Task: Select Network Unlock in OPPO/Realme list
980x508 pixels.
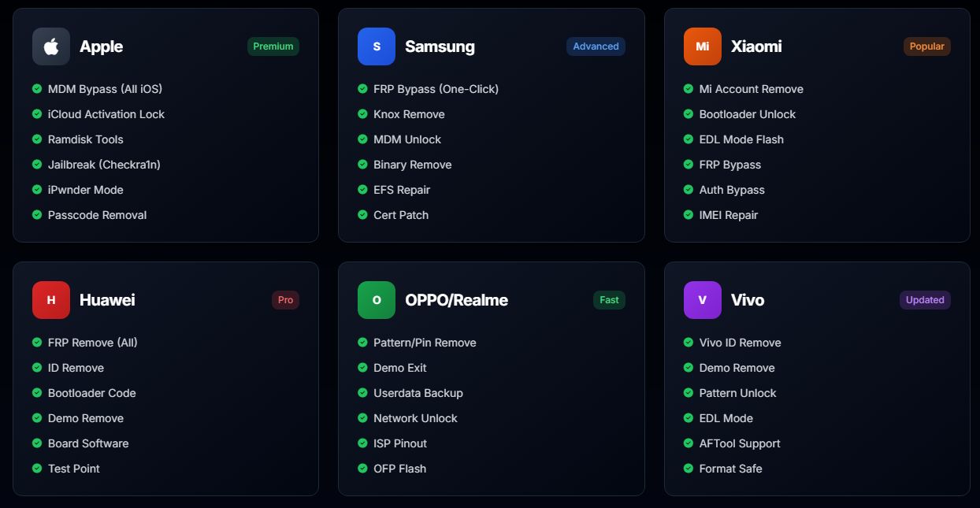Action: click(415, 418)
